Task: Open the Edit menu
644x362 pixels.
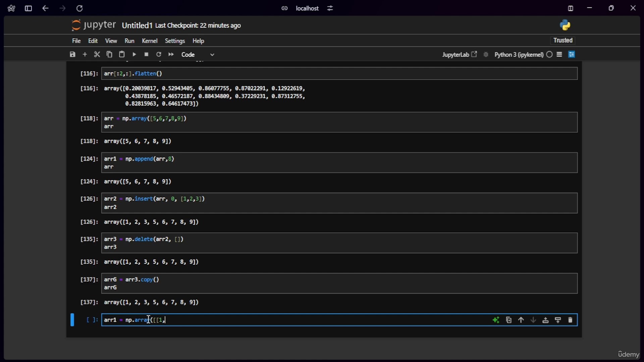Action: pyautogui.click(x=93, y=41)
